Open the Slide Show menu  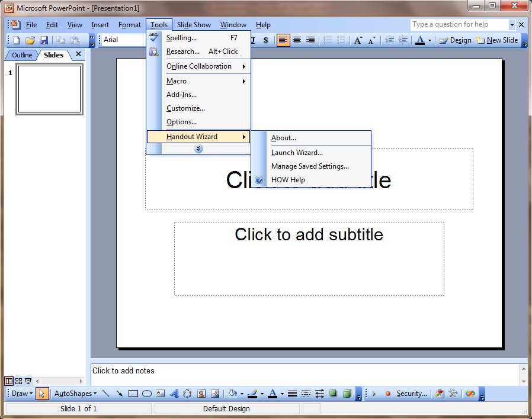pyautogui.click(x=194, y=25)
